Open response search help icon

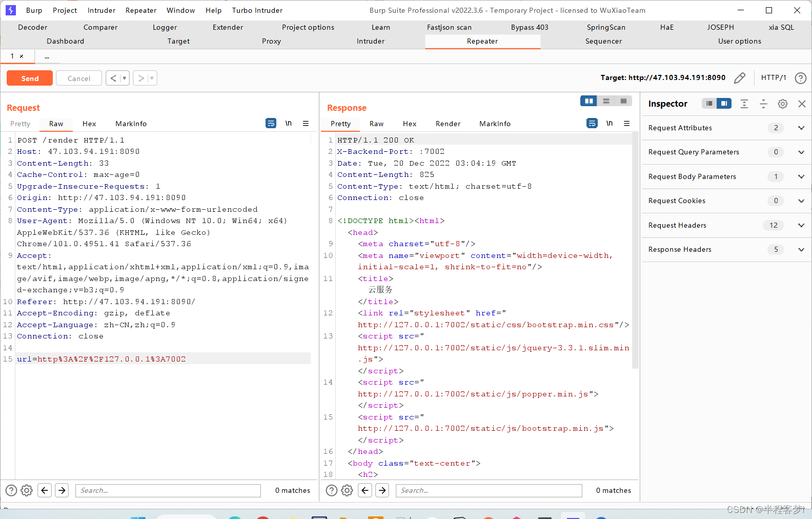332,490
